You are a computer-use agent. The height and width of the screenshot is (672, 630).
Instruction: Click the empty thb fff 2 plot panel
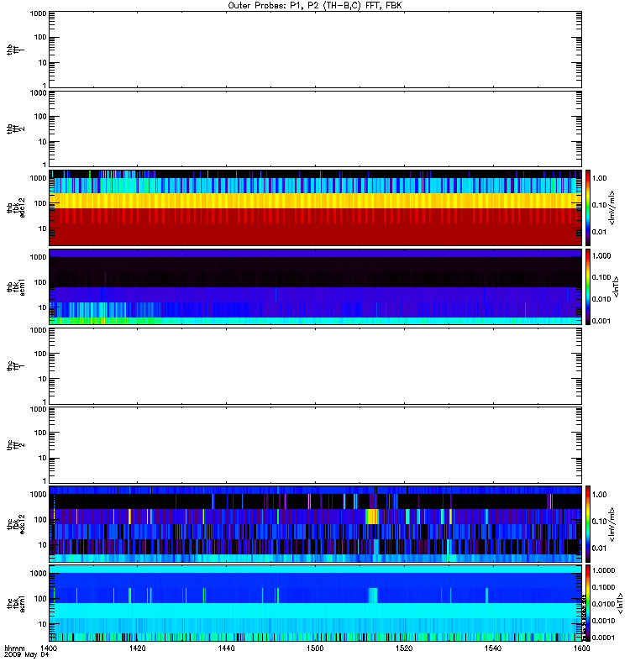tap(315, 129)
